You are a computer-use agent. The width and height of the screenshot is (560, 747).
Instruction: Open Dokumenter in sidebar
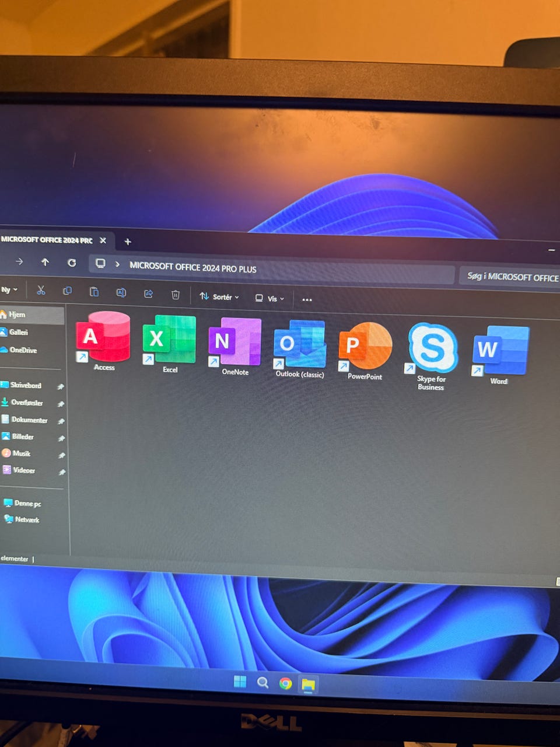[x=26, y=420]
